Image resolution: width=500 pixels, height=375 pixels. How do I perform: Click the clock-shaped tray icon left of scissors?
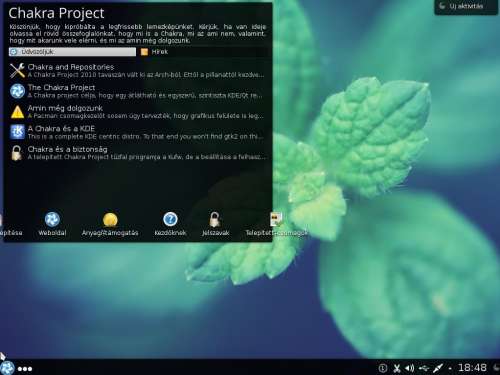pos(383,368)
